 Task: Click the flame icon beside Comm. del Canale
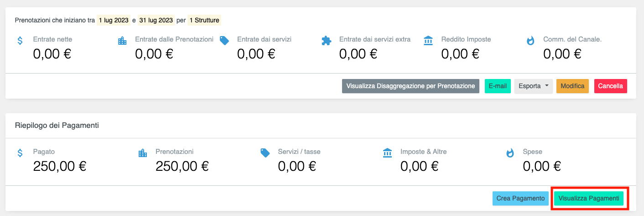click(x=530, y=41)
